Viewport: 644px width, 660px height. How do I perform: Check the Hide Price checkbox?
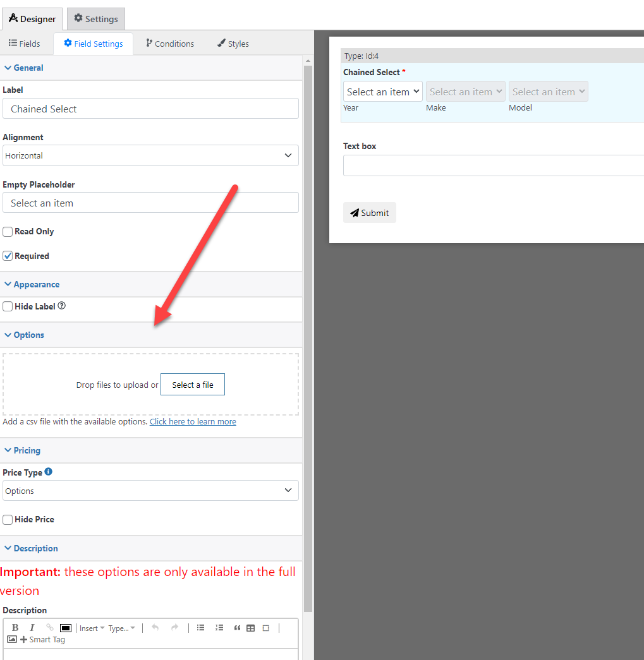pyautogui.click(x=8, y=520)
